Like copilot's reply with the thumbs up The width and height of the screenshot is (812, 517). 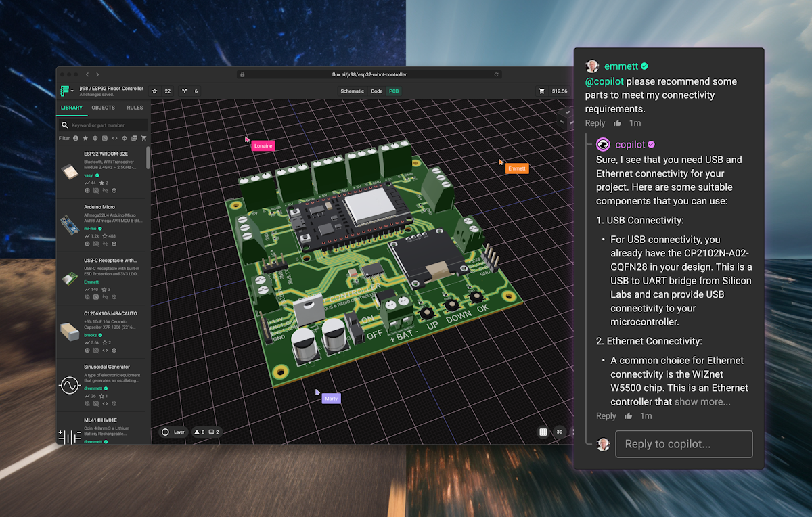629,416
